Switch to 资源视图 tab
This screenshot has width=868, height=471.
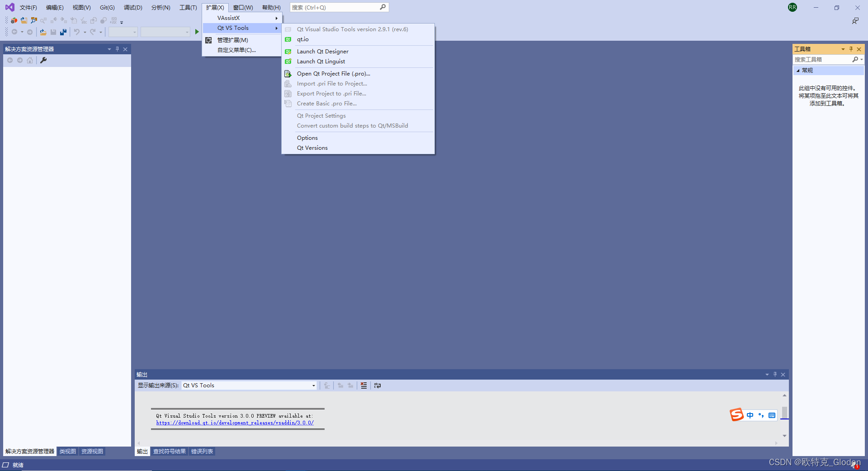tap(92, 452)
